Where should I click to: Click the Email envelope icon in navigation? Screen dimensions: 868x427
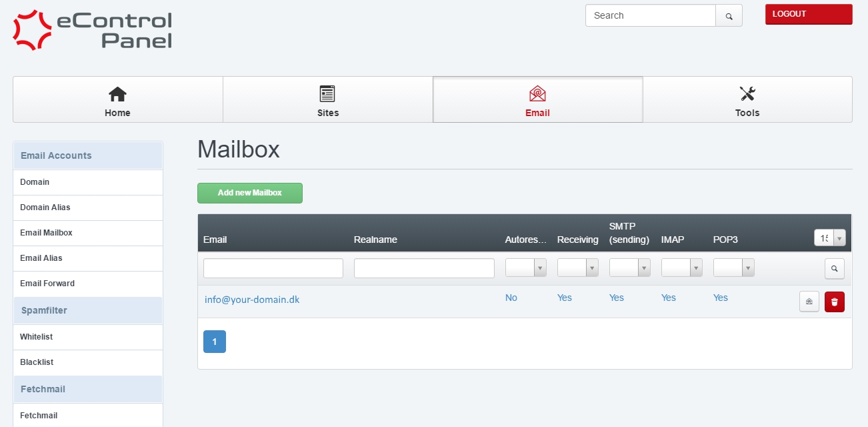pos(537,94)
